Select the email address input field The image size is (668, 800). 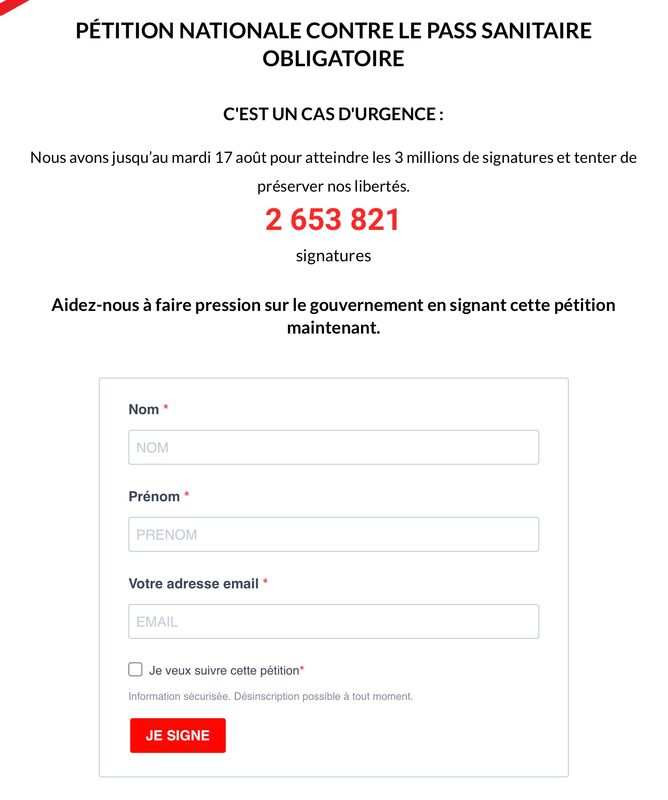[333, 621]
